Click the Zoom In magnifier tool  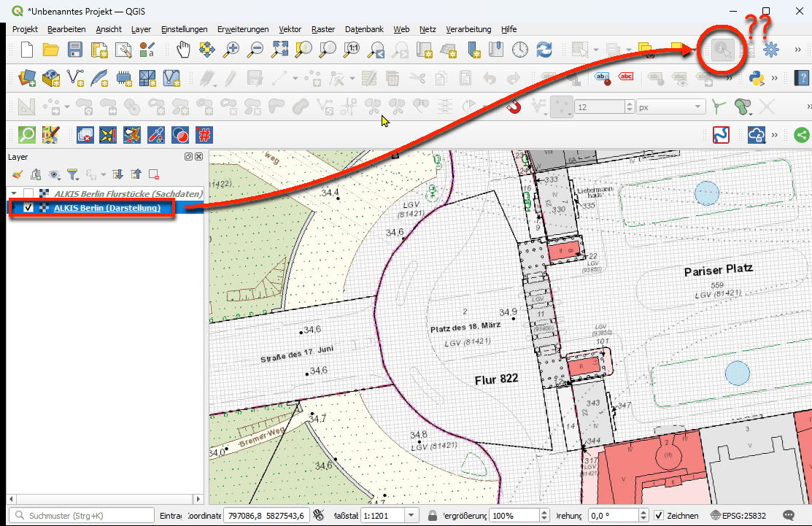tap(232, 50)
